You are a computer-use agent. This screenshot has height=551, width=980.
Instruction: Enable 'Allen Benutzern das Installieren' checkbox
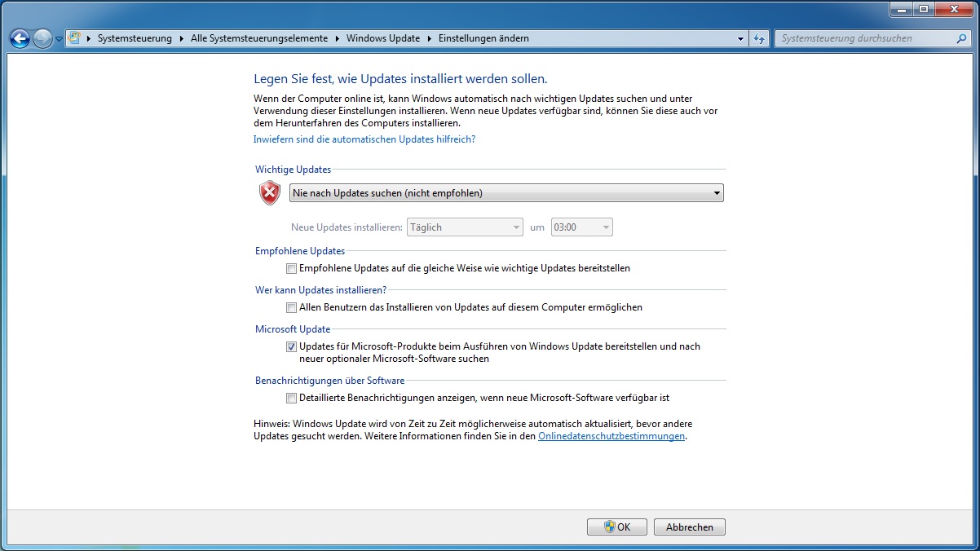pos(291,307)
